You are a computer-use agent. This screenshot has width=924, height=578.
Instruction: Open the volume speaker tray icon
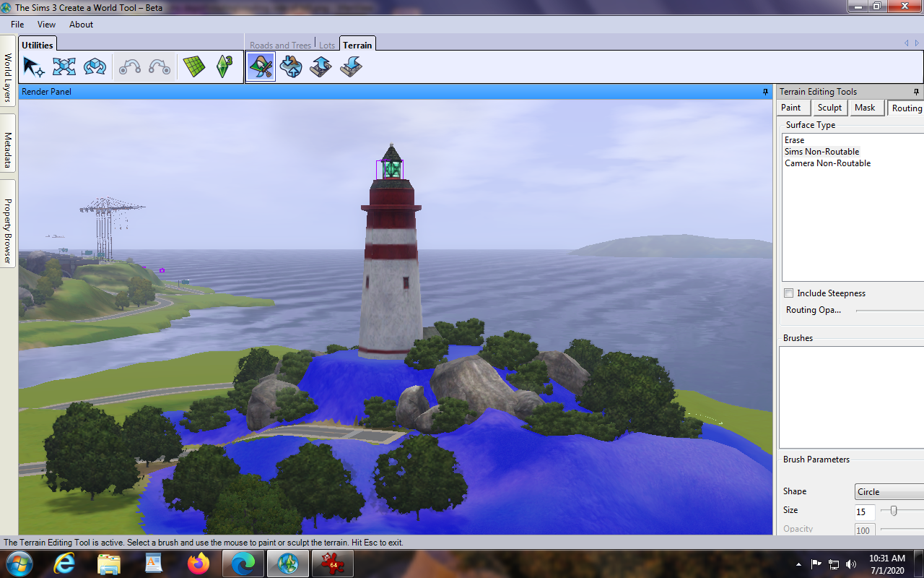(x=851, y=564)
